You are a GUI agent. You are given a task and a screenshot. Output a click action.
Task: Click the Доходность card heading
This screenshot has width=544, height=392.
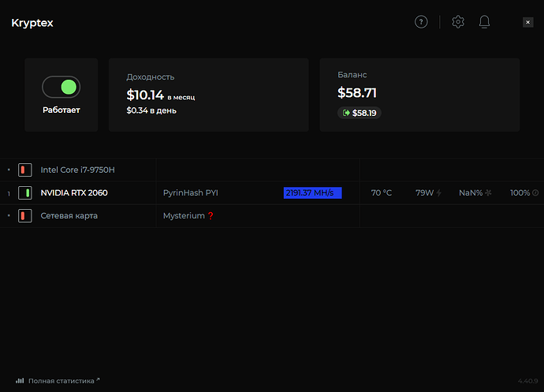tap(151, 77)
